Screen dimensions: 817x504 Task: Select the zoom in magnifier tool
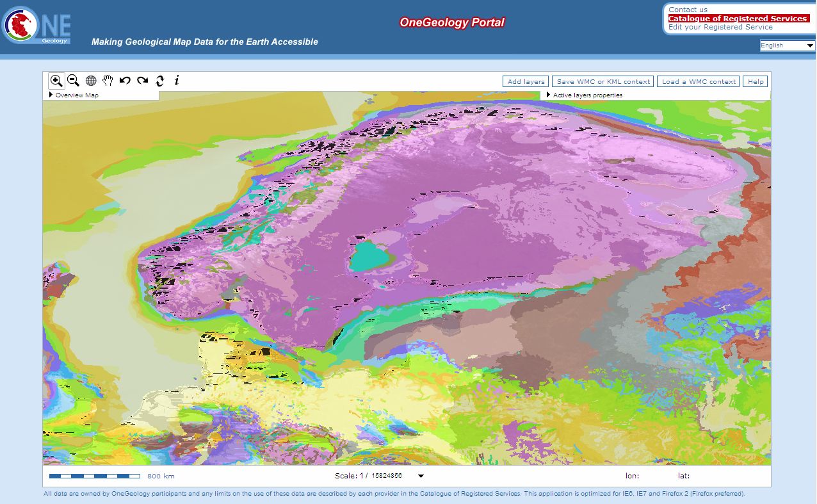56,81
